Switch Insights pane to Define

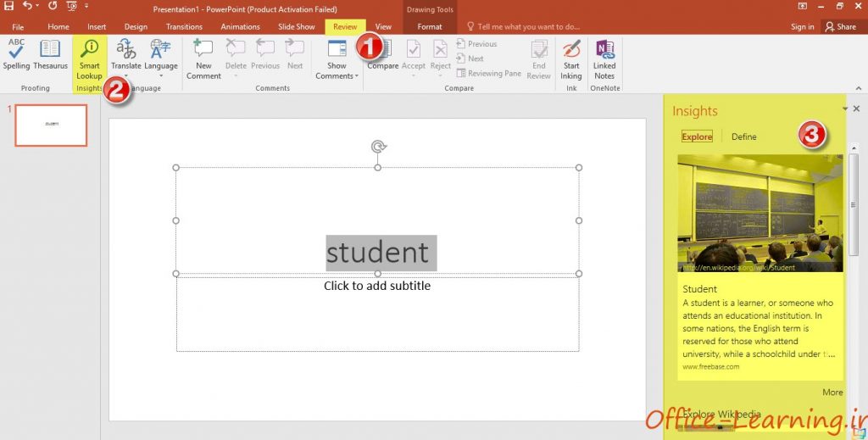tap(743, 136)
